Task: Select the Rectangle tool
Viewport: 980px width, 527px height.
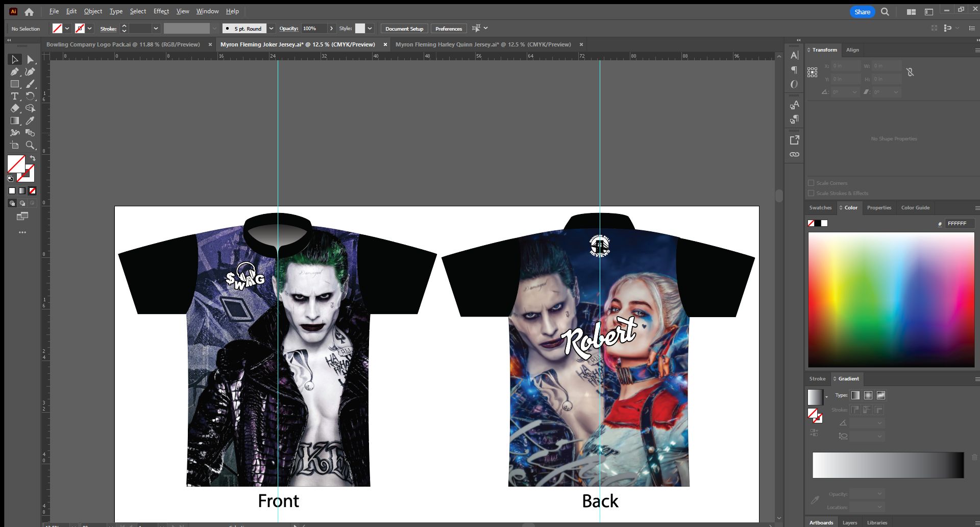Action: 15,84
